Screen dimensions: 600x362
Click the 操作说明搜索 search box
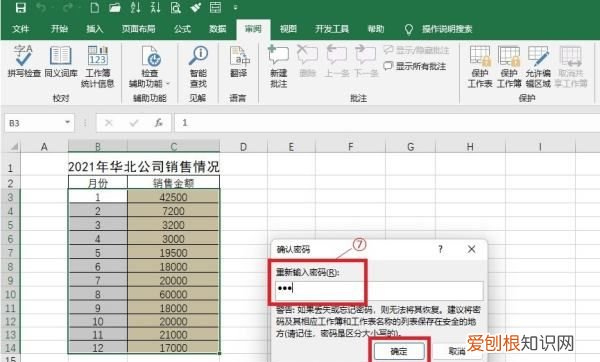447,29
